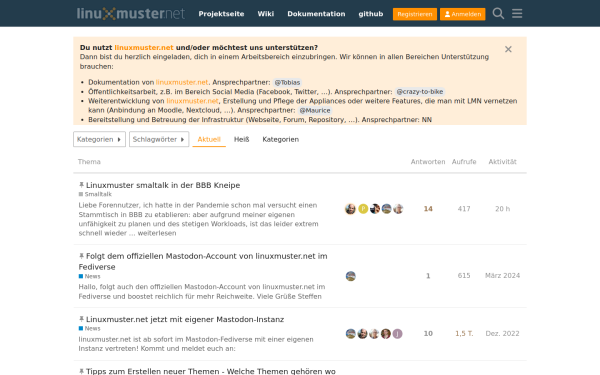Viewport: 600px width, 375px height.
Task: Click second avatar in Mastodon-Instanz row
Action: (362, 334)
